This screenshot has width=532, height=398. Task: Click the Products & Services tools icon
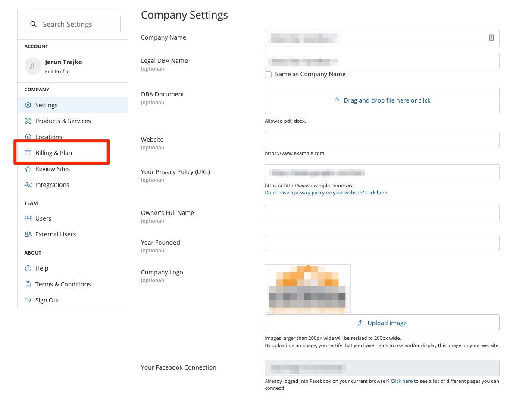(x=28, y=121)
